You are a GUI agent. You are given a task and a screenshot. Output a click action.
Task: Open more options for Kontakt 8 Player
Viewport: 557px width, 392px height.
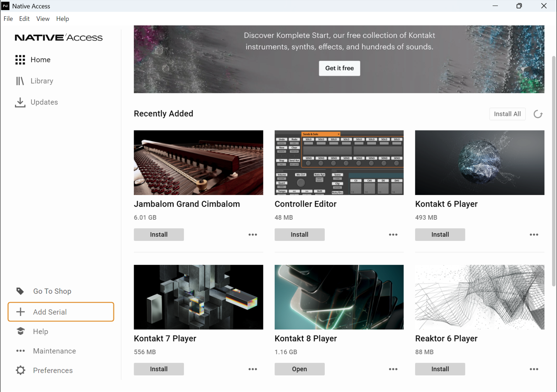tap(393, 369)
